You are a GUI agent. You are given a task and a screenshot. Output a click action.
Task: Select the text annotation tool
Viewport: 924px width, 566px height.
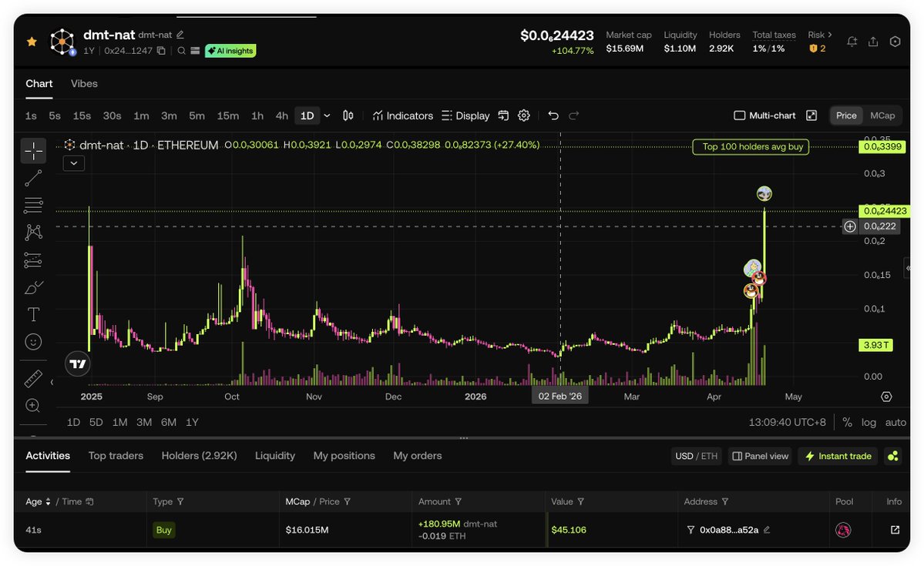(x=33, y=314)
